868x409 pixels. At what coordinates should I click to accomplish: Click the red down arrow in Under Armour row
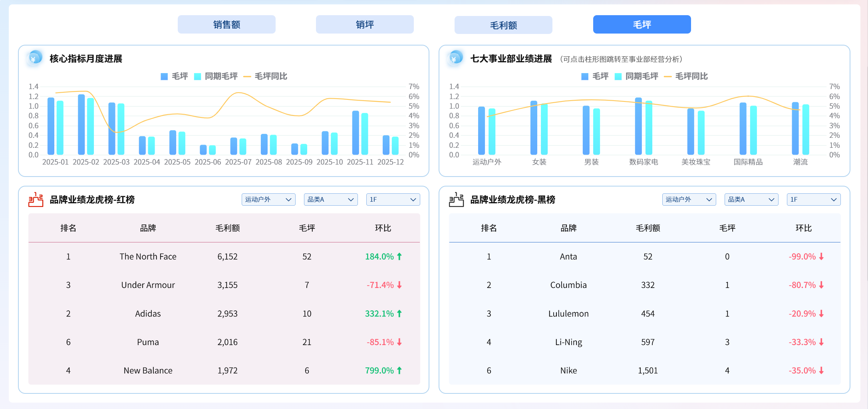pos(399,285)
